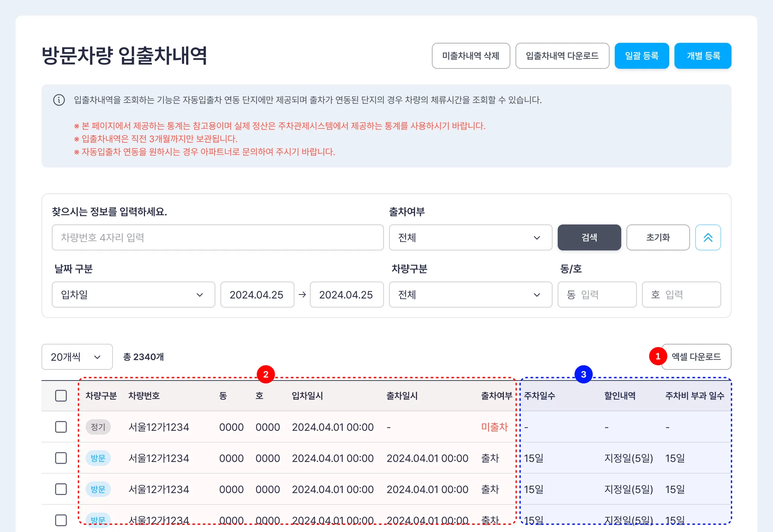Image resolution: width=773 pixels, height=532 pixels.
Task: Click the info circle icon in notice
Action: (x=59, y=100)
